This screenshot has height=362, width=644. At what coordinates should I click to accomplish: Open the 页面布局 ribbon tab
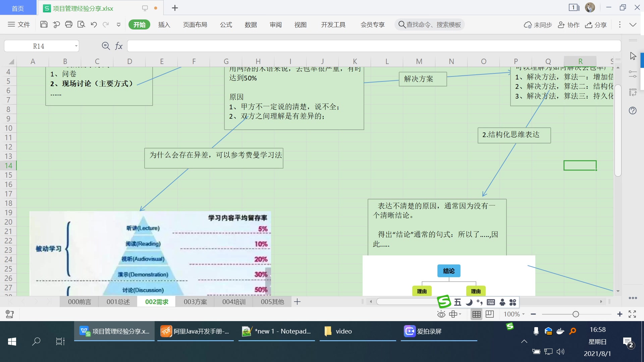[x=195, y=24]
